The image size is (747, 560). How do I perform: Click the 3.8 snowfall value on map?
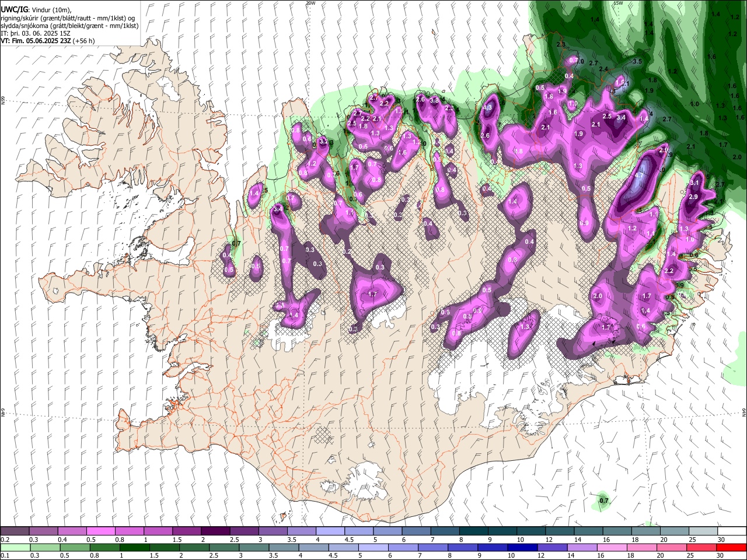point(434,100)
